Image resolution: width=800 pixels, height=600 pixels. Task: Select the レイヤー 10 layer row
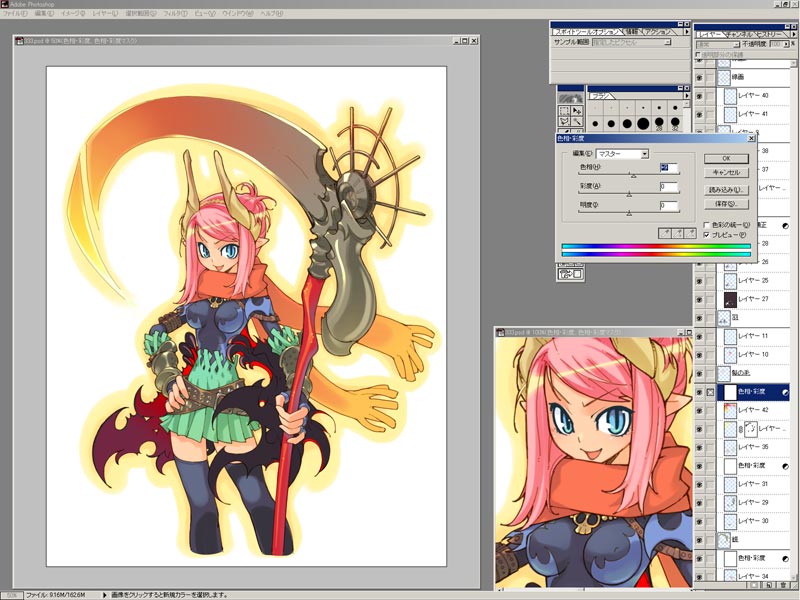753,355
